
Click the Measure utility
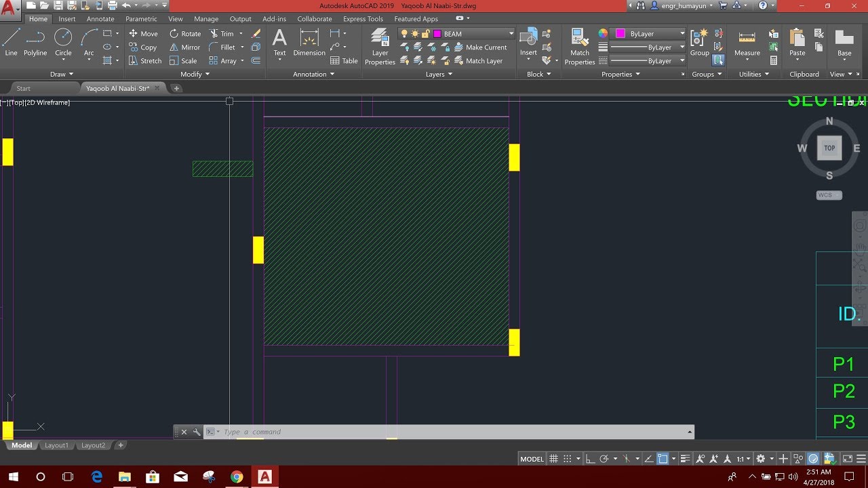click(747, 43)
